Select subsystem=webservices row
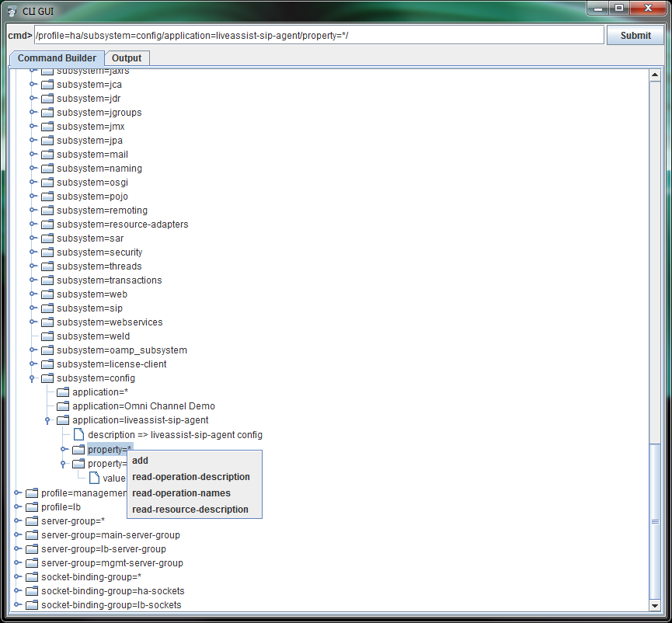Image resolution: width=672 pixels, height=623 pixels. (x=110, y=322)
